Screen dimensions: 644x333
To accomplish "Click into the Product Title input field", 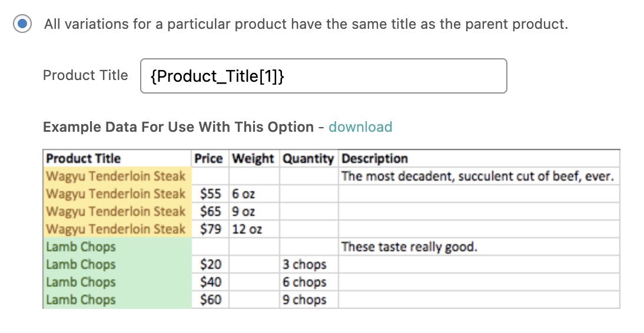I will coord(323,76).
